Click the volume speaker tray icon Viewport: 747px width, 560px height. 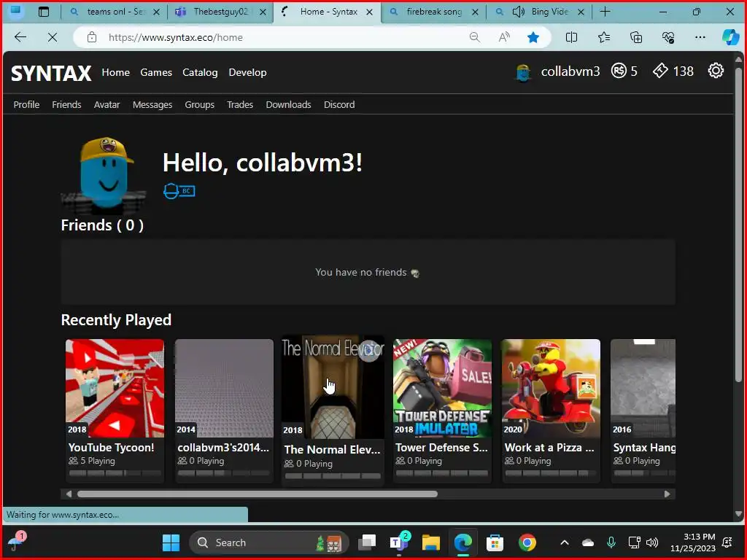click(x=652, y=542)
